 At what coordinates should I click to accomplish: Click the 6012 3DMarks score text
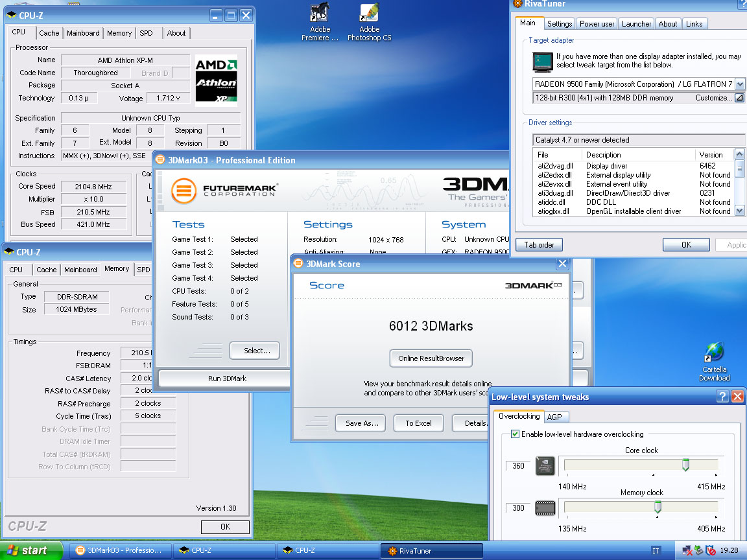[431, 326]
